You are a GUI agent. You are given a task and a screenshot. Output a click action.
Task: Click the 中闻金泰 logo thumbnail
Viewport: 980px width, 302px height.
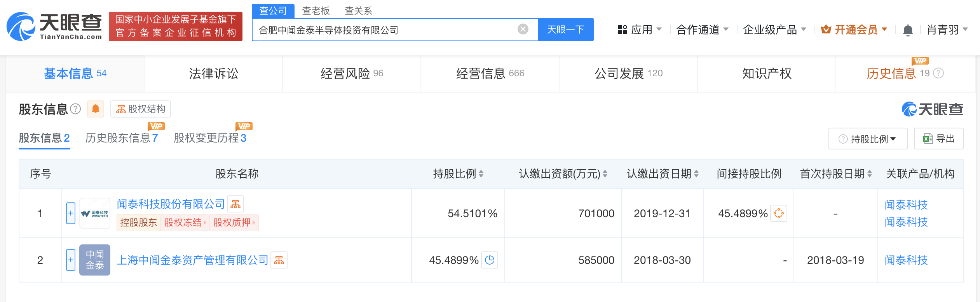95,260
